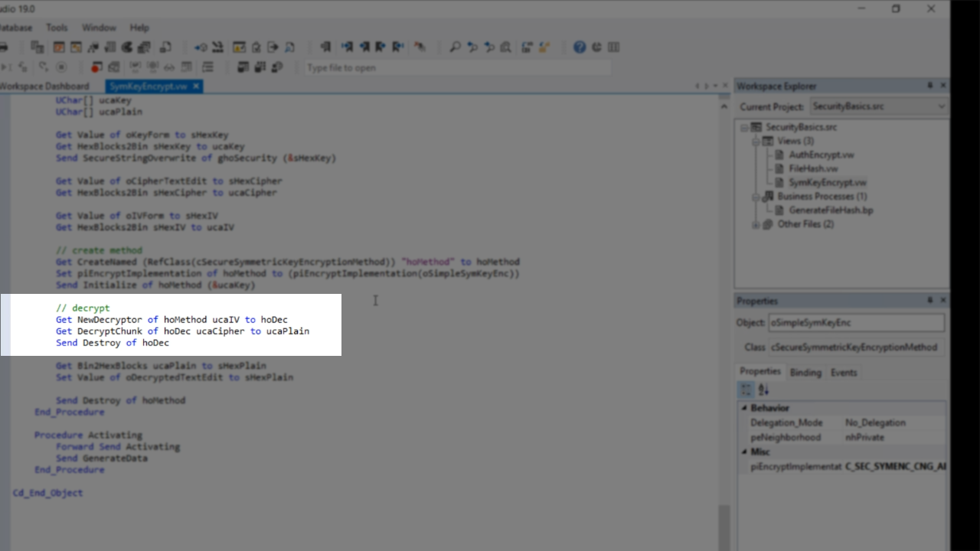The height and width of the screenshot is (551, 980).
Task: Switch to categorized properties view icon
Action: tap(746, 390)
